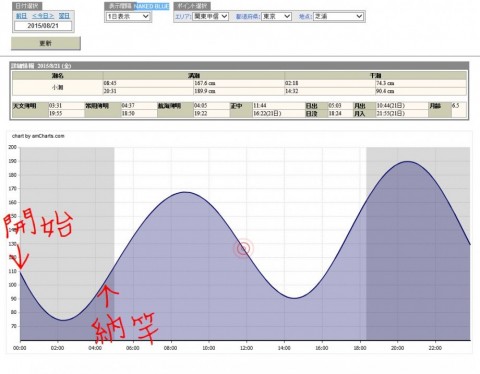Click the 日付選択 date selection tab header
This screenshot has width=480, height=374.
[x=27, y=6]
